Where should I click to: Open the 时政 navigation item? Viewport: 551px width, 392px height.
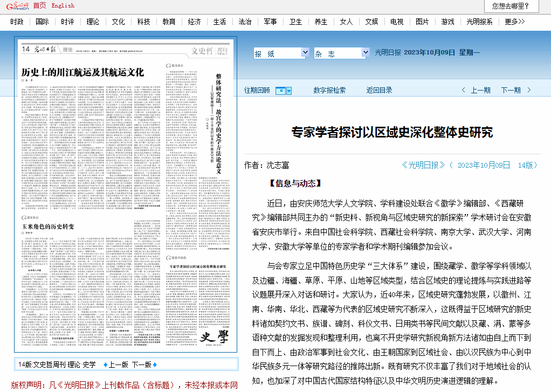tap(17, 22)
